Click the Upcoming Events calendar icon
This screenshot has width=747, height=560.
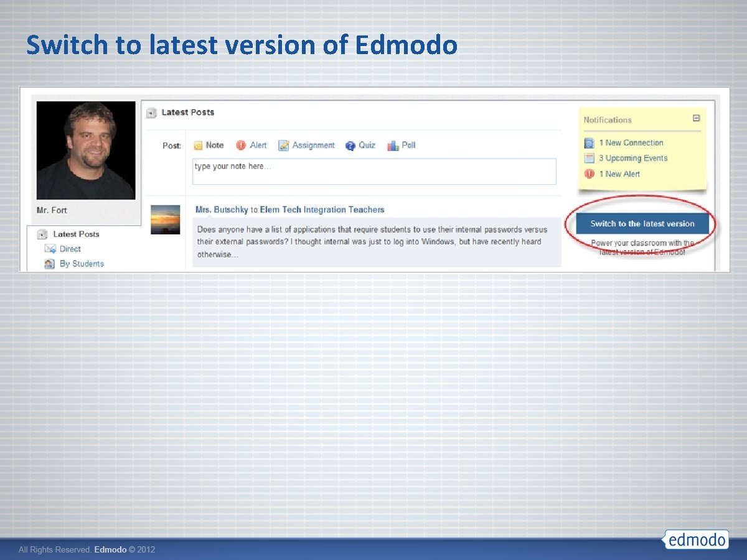point(589,158)
